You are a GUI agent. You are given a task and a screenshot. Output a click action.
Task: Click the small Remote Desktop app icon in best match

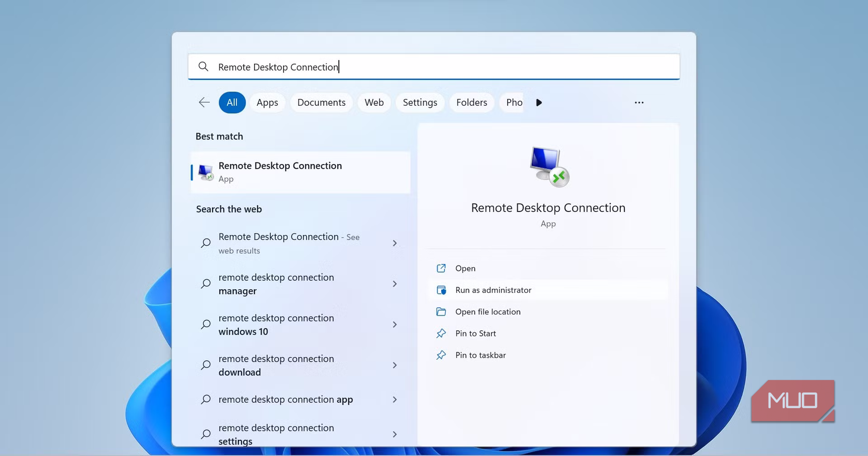click(x=205, y=172)
